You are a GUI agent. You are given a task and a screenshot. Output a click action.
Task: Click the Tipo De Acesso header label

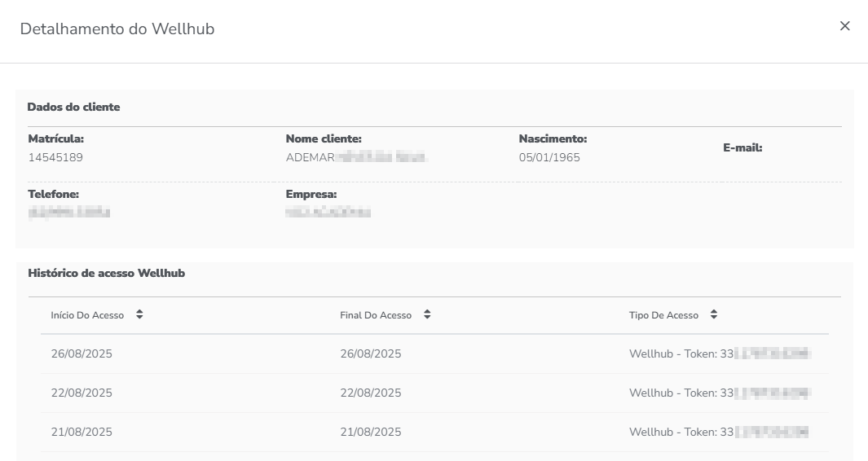click(663, 315)
